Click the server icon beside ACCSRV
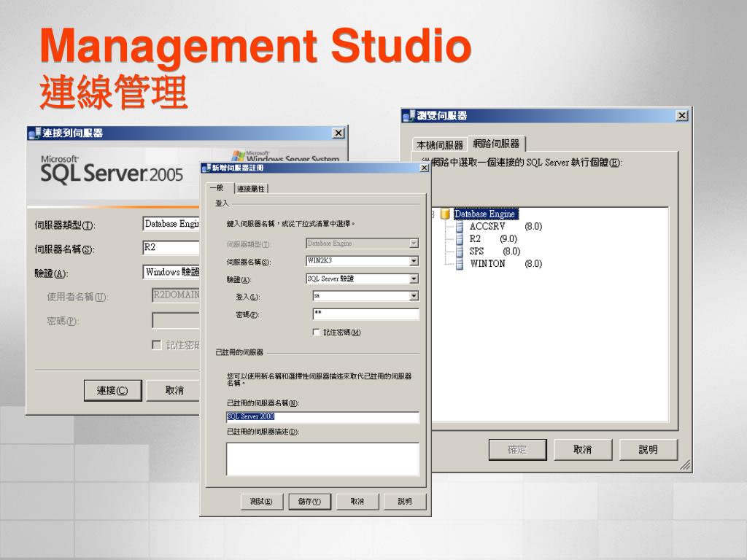Screen dimensions: 747x560 (460, 227)
